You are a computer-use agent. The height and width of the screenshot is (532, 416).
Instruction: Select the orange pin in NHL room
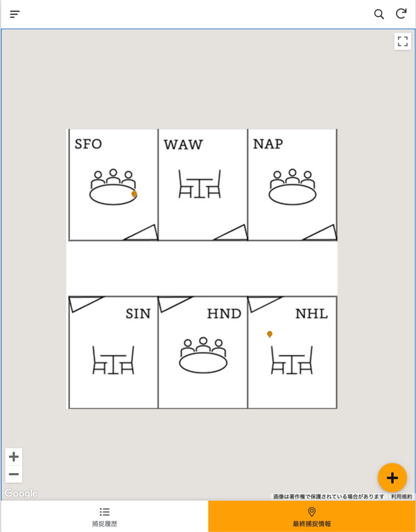click(270, 334)
